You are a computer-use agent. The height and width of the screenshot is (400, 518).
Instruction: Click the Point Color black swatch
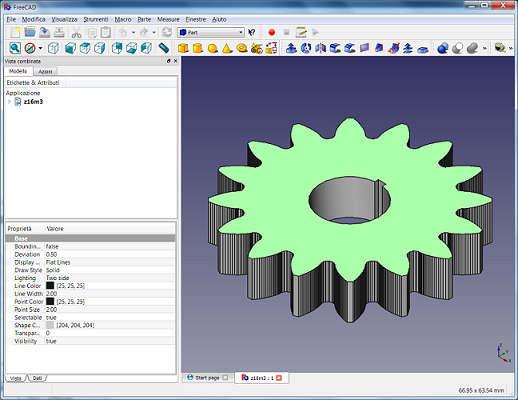click(50, 301)
